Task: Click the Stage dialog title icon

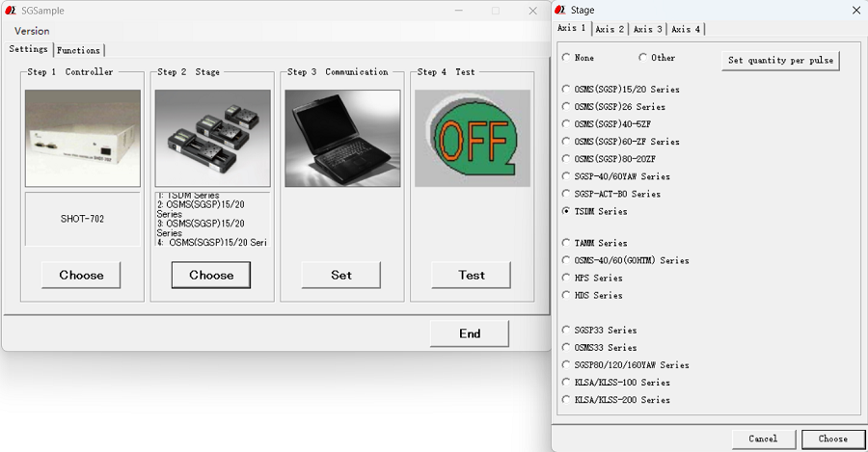Action: tap(560, 11)
